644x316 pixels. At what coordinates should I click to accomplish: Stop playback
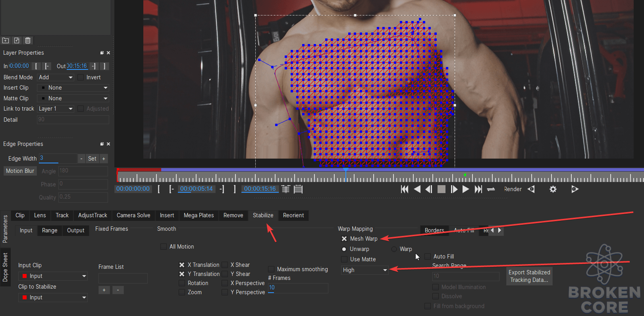point(441,190)
